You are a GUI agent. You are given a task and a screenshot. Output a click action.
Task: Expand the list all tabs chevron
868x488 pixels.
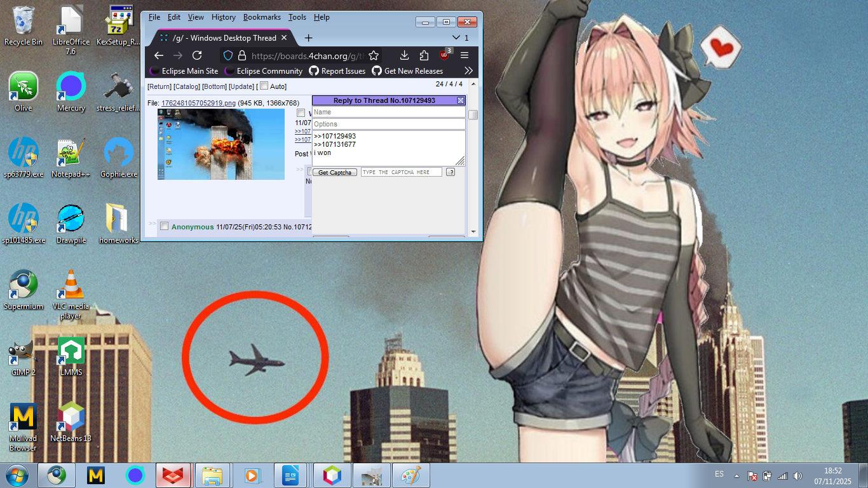click(456, 38)
